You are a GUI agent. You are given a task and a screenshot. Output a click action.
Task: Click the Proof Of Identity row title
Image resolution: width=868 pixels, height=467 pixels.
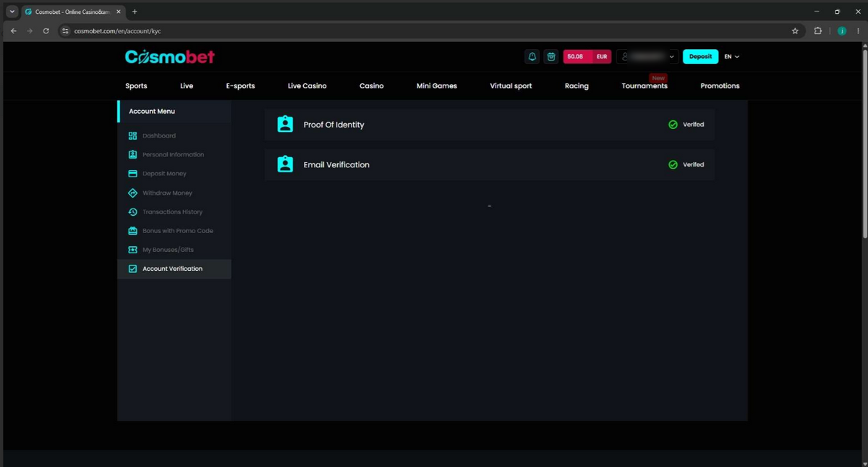(x=333, y=125)
